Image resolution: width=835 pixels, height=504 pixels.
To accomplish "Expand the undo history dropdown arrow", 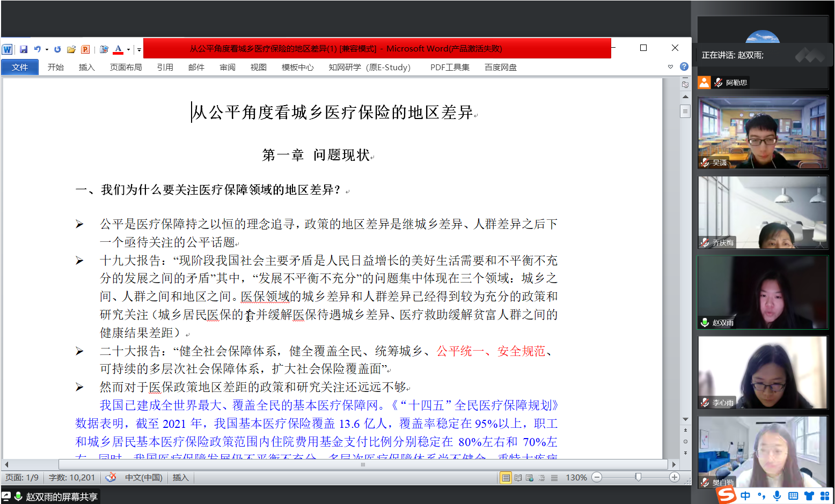I will pos(47,49).
